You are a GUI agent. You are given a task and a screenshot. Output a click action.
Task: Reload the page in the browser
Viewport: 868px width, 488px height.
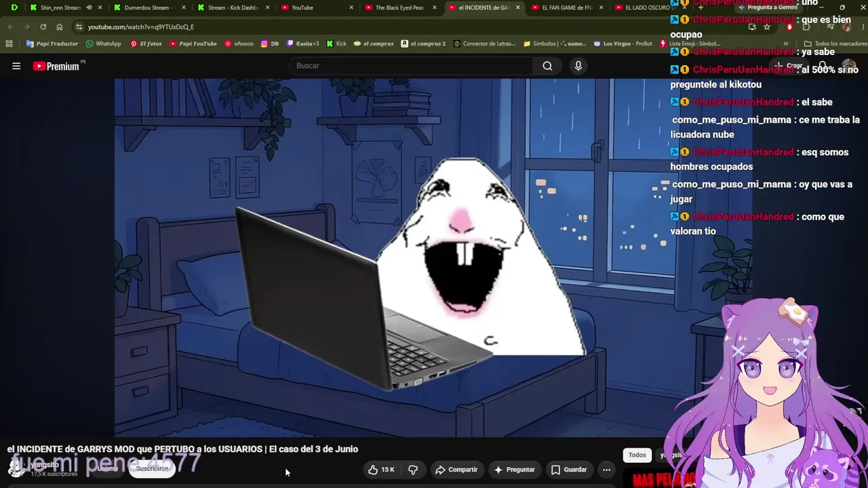43,26
